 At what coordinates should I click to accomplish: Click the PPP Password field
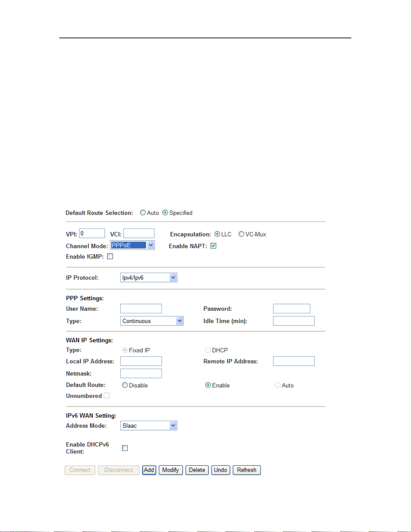point(292,308)
